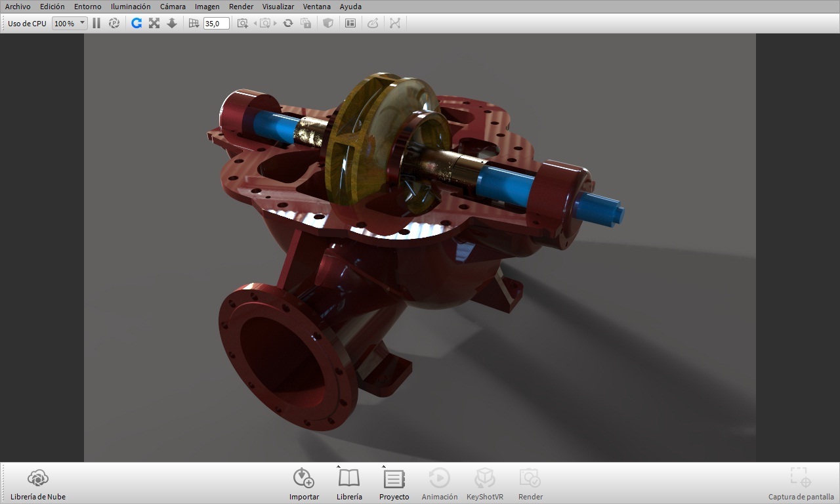The height and width of the screenshot is (504, 840).
Task: Click the rendered pump model viewport
Action: 420,248
